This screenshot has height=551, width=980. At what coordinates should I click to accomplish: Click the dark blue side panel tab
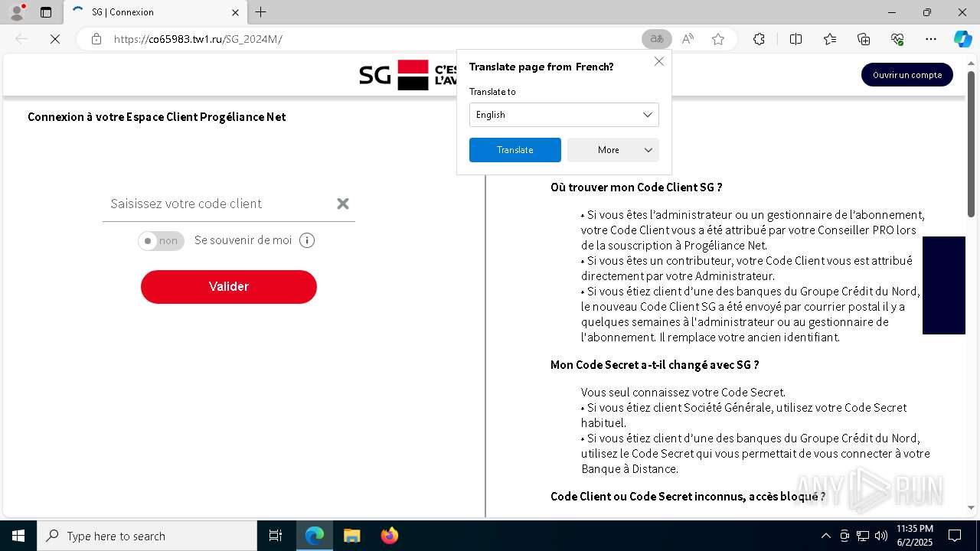(943, 285)
